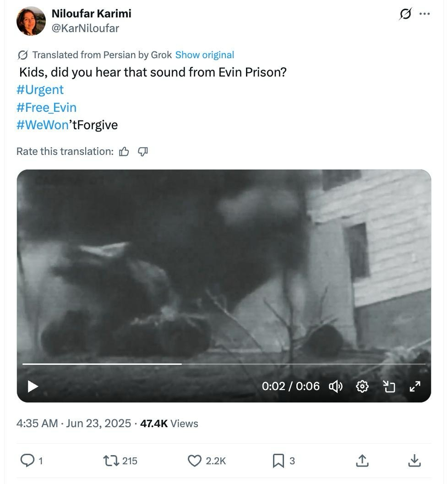
Task: Rate translation with thumbs down
Action: point(143,152)
